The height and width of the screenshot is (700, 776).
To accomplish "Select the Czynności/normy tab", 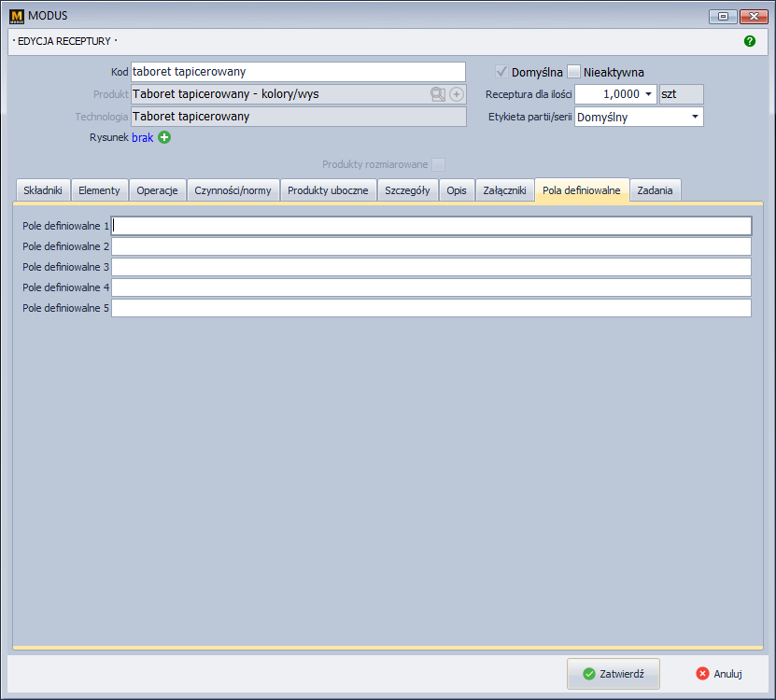I will [x=233, y=190].
